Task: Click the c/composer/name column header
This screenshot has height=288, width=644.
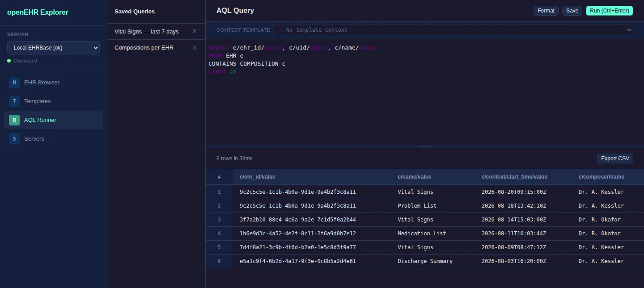Action: [607, 177]
